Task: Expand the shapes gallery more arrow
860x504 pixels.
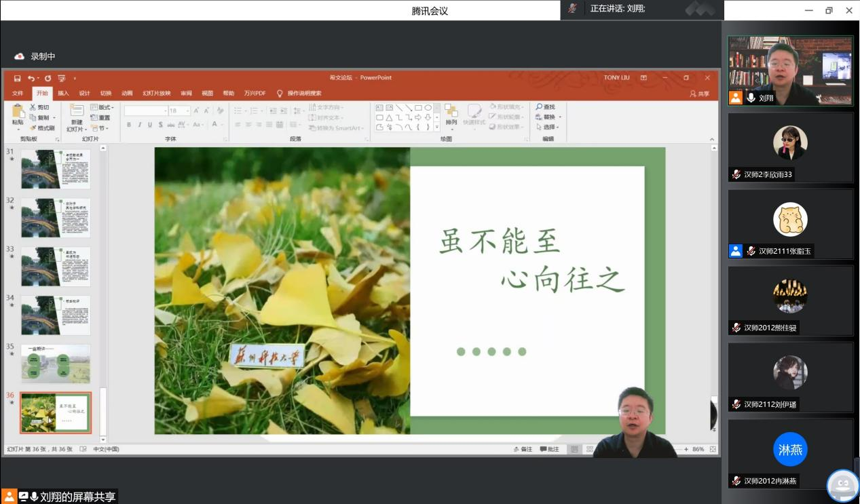Action: (x=437, y=127)
